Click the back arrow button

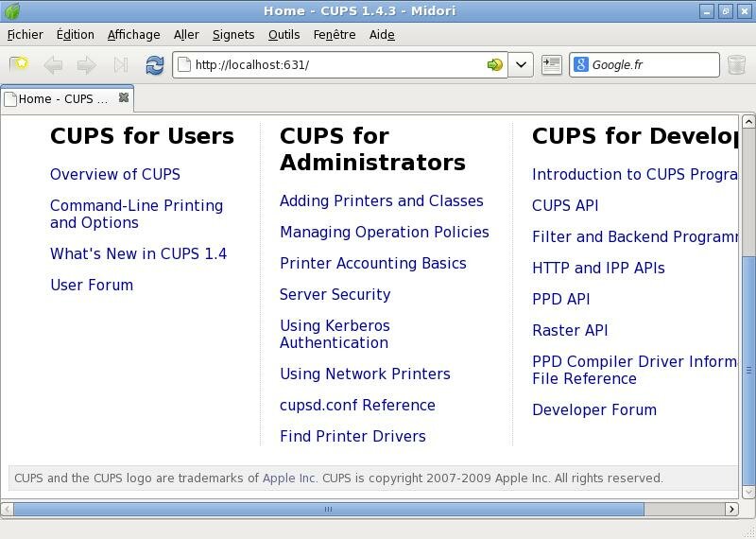[53, 65]
